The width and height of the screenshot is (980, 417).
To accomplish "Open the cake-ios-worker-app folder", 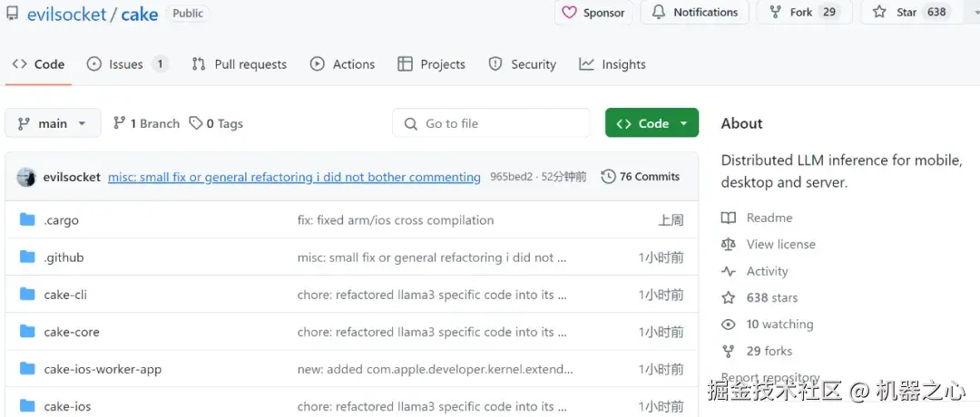I will tap(103, 369).
